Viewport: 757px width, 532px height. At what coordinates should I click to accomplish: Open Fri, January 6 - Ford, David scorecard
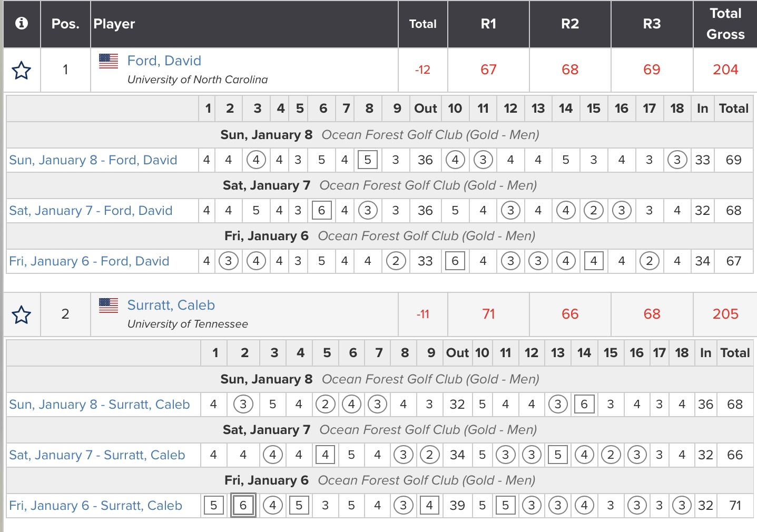[89, 261]
